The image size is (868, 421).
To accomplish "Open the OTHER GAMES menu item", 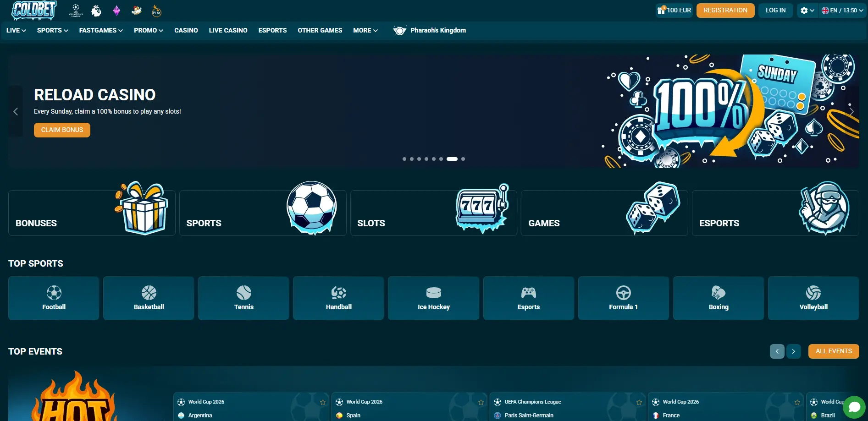I will coord(320,30).
